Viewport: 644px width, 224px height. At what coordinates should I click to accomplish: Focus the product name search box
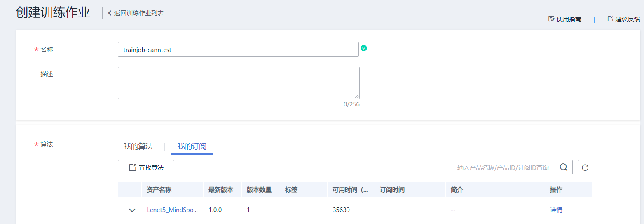click(x=505, y=167)
